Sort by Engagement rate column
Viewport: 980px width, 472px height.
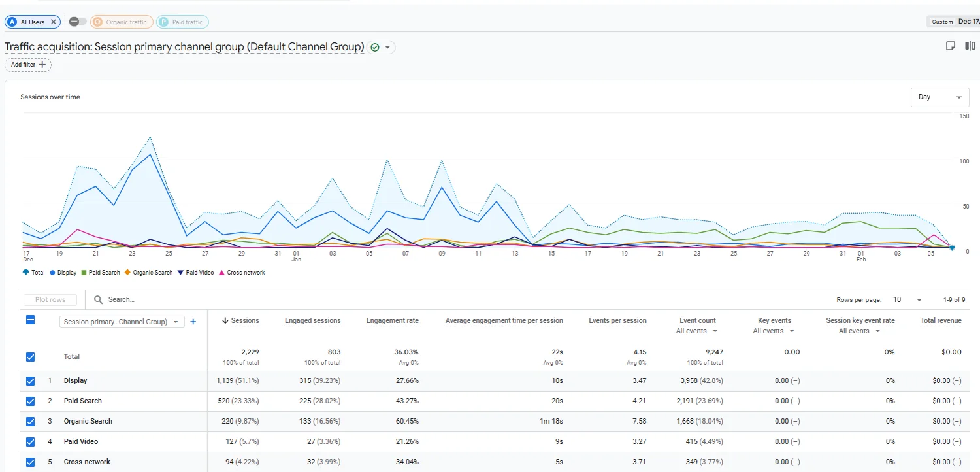point(392,321)
